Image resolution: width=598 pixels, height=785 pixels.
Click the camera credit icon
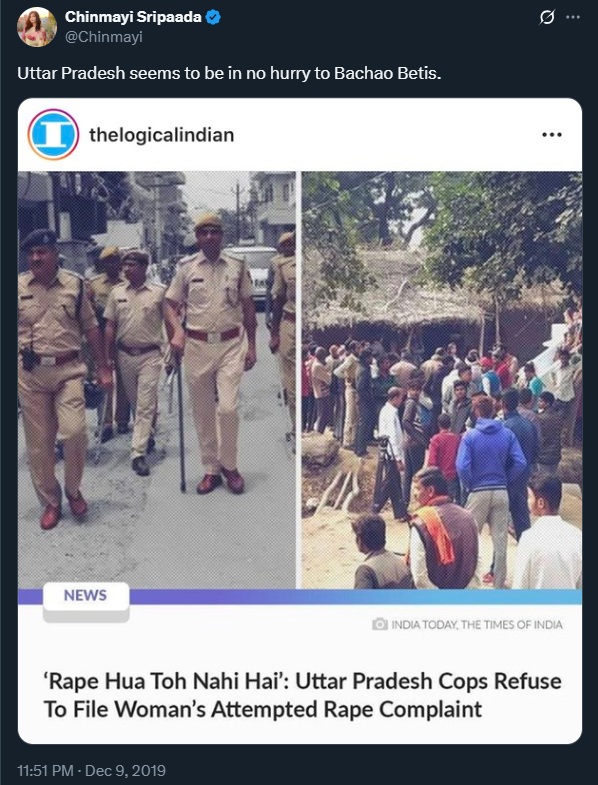click(x=380, y=624)
